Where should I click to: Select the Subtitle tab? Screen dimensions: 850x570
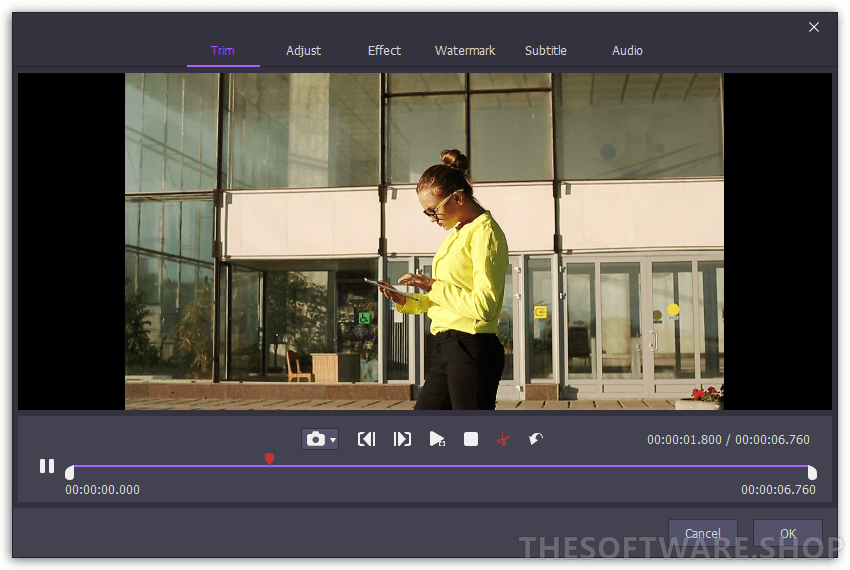546,51
